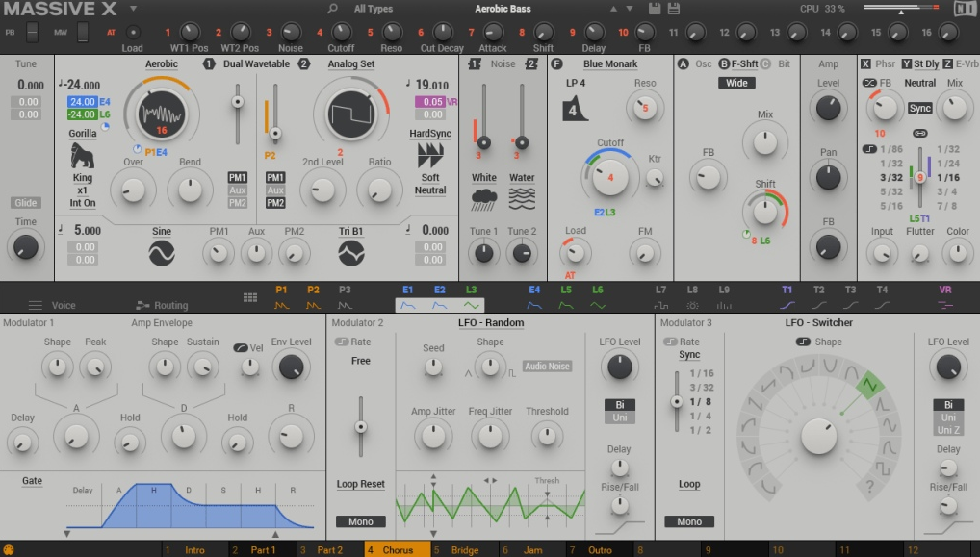Screen dimensions: 980x557
Task: Open the Blue Monark filter menu
Action: click(x=611, y=64)
